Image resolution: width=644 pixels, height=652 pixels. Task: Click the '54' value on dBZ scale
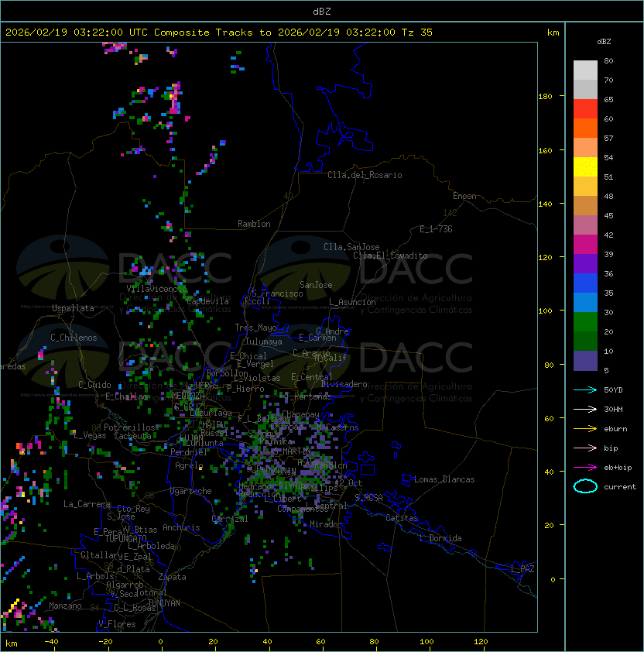click(608, 158)
